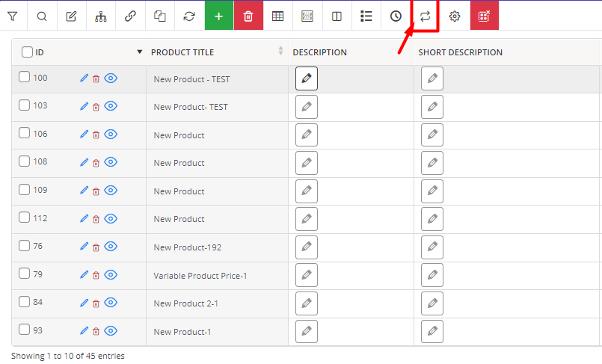Tick the checkbox for product 100
Viewport: 602px width, 364px height.
(24, 77)
